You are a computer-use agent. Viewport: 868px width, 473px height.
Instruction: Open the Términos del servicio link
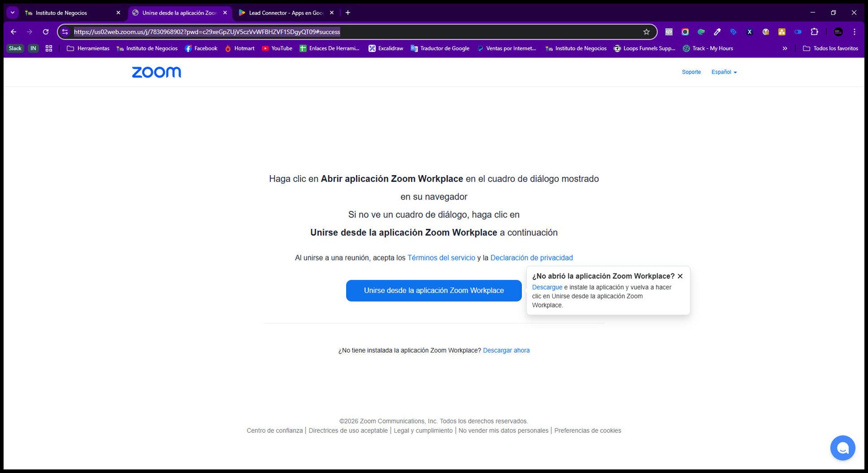(x=441, y=258)
